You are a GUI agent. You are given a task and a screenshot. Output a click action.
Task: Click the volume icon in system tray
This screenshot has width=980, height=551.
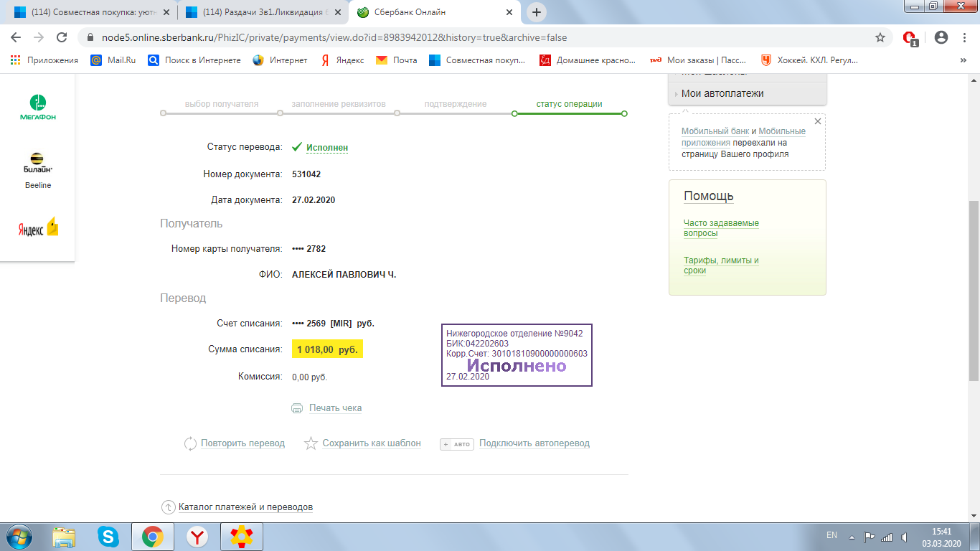tap(905, 537)
